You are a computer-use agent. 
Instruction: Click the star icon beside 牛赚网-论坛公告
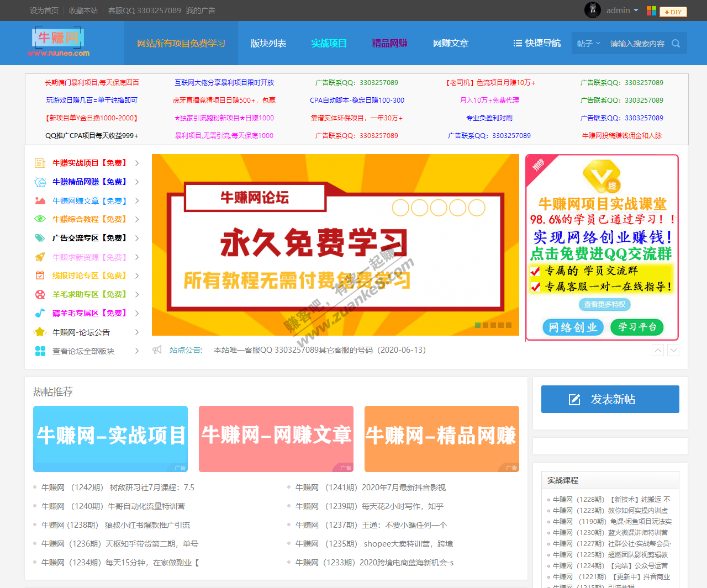pos(40,332)
